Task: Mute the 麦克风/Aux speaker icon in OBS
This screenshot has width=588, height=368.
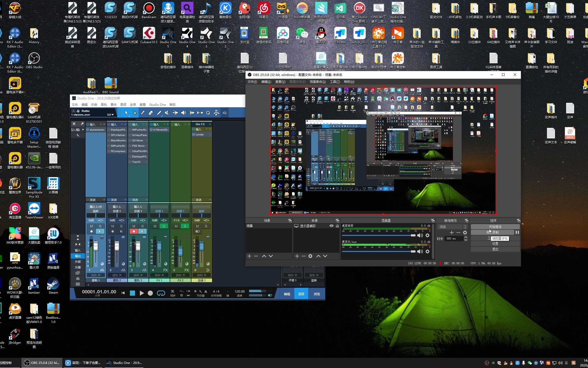Action: 420,251
